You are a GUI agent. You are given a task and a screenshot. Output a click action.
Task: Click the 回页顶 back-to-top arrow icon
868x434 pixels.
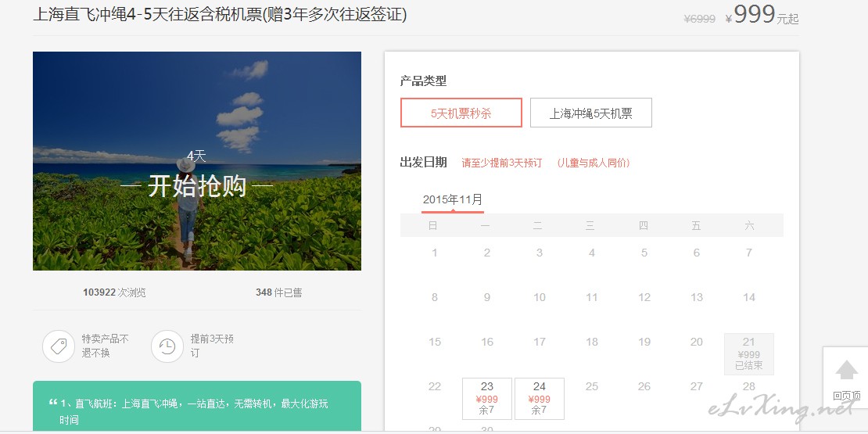846,370
